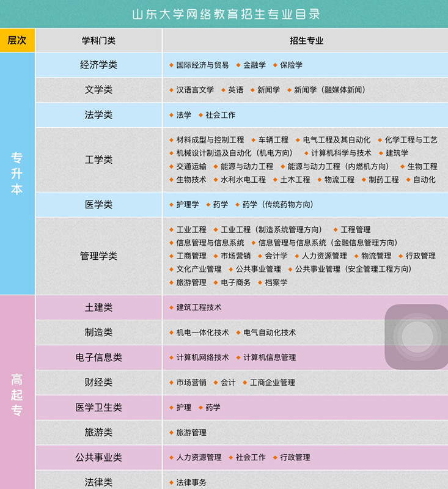The image size is (448, 489).
Task: Select the major 保险学
Action: coord(291,65)
